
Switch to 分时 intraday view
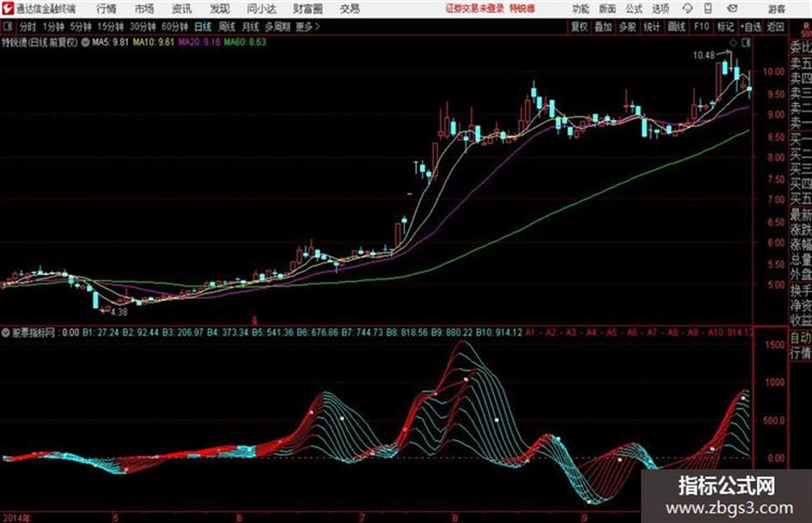28,27
